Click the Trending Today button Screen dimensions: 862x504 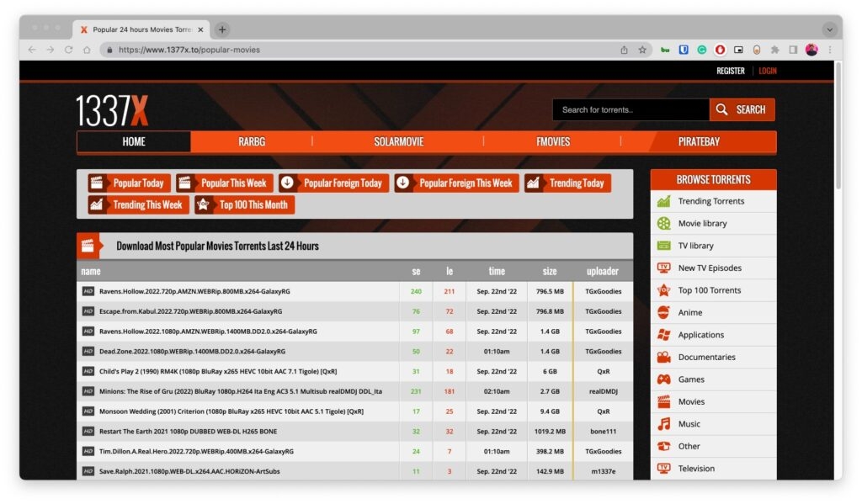[567, 183]
